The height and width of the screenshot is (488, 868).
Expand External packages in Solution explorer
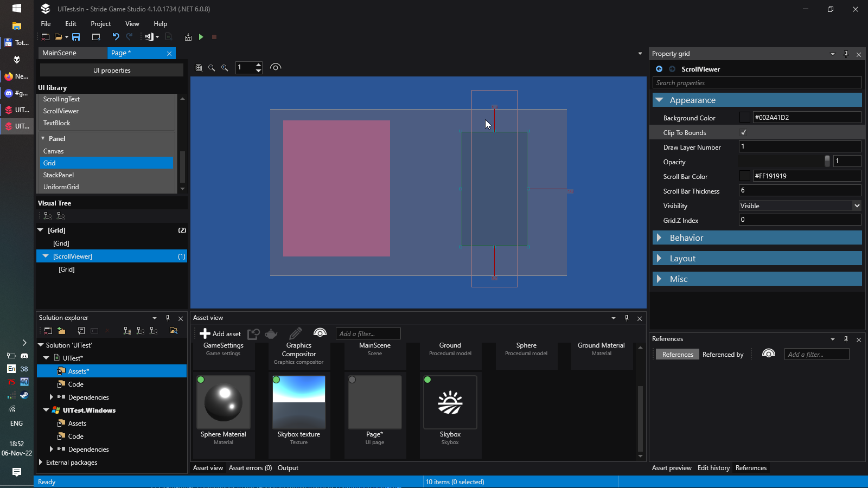pyautogui.click(x=41, y=462)
